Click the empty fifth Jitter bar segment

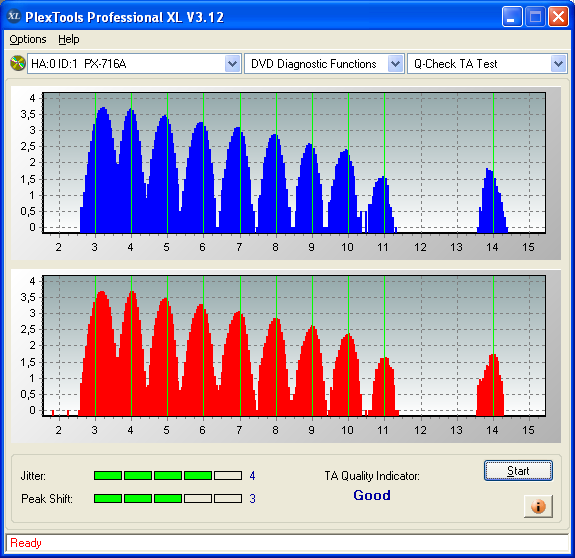(228, 476)
